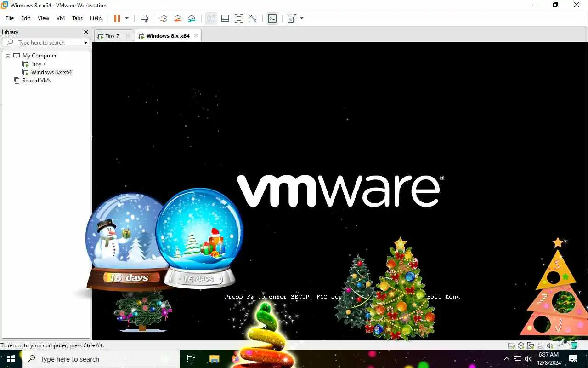Open File Explorer from the taskbar
The width and height of the screenshot is (588, 368).
click(214, 359)
